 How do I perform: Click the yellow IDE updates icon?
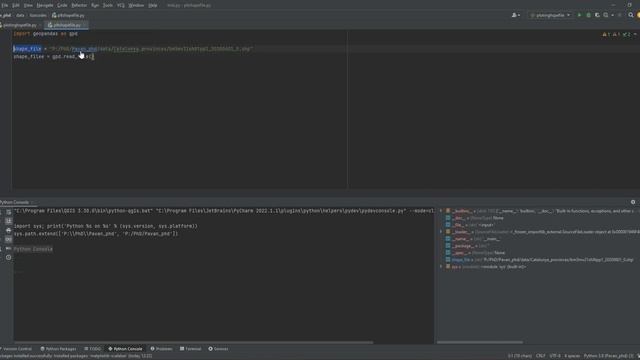(x=638, y=16)
